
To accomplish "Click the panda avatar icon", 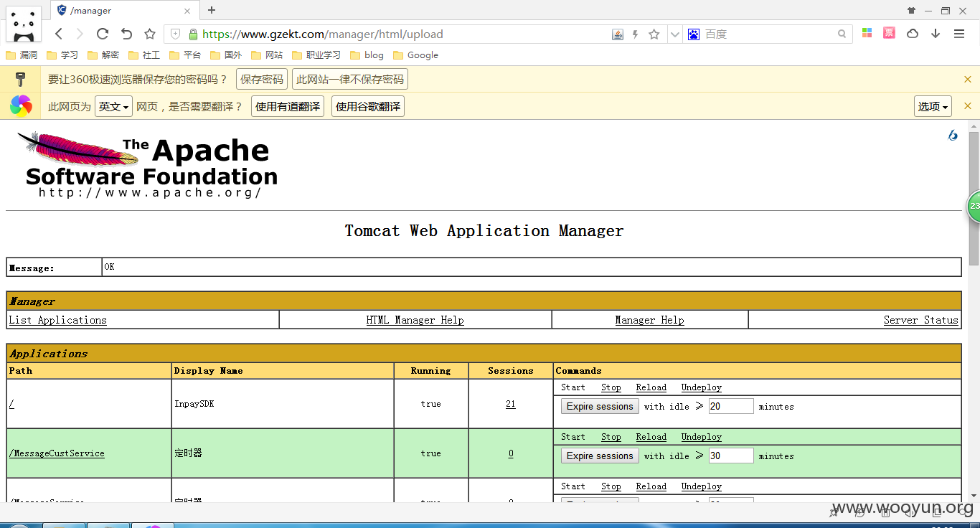I will tap(24, 24).
